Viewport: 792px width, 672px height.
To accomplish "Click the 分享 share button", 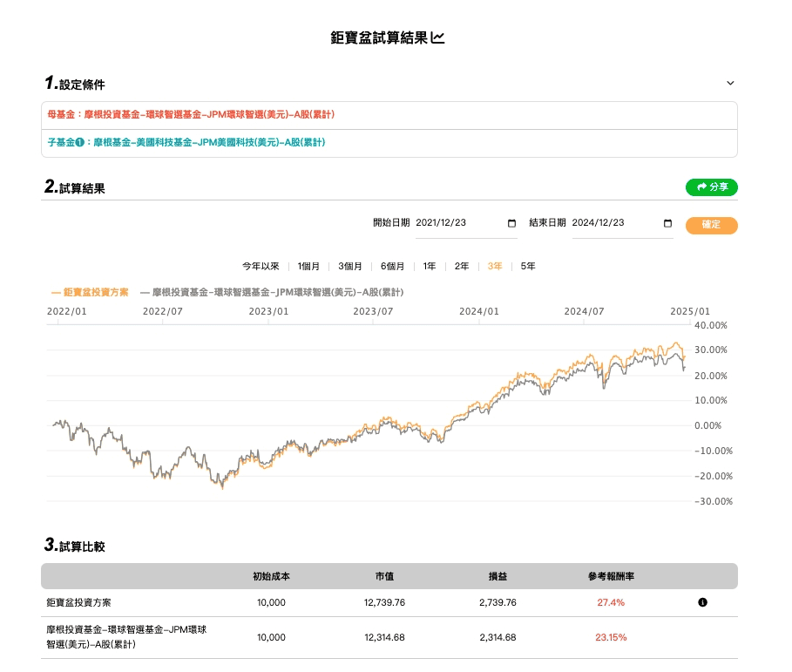I will coord(711,187).
